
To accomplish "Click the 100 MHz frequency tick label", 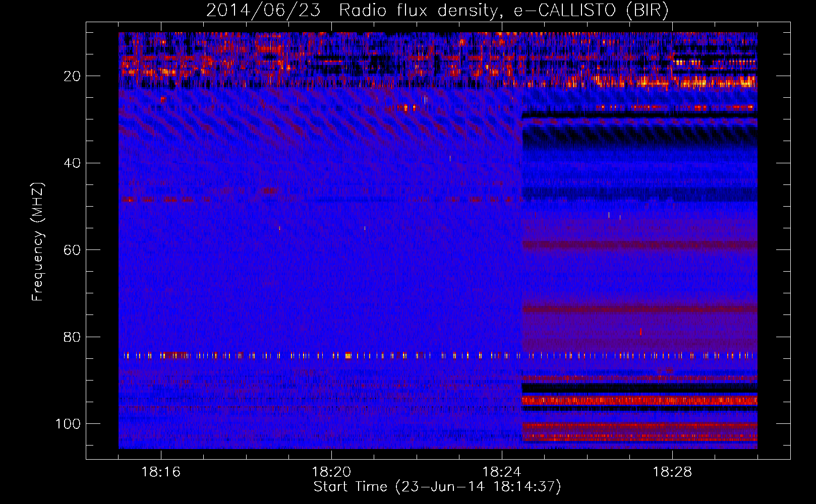I will [x=68, y=424].
